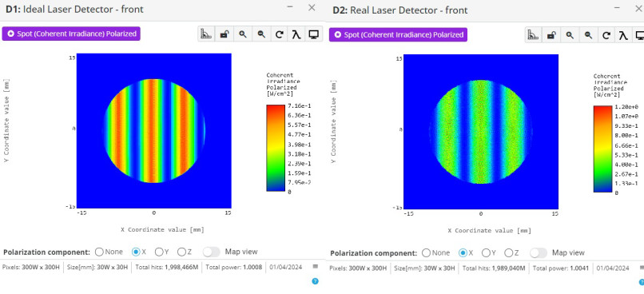Click the D1 ideal laser irradiance plot
The image size is (644, 294).
point(154,130)
